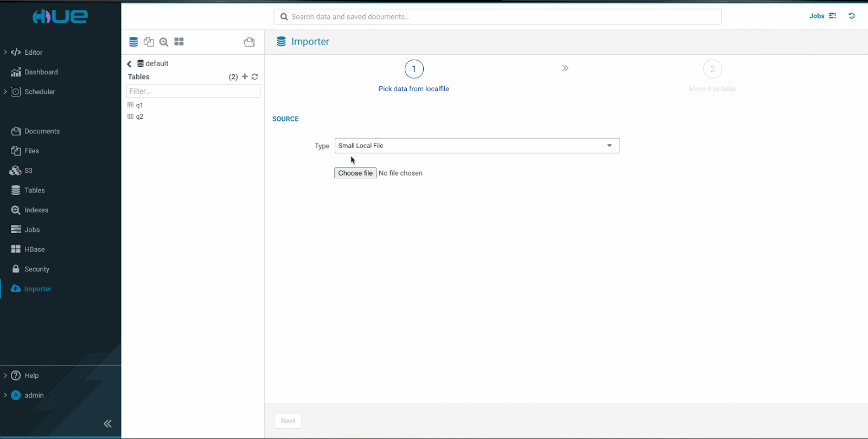Open query history icon in top right
Image resolution: width=868 pixels, height=439 pixels.
click(852, 16)
